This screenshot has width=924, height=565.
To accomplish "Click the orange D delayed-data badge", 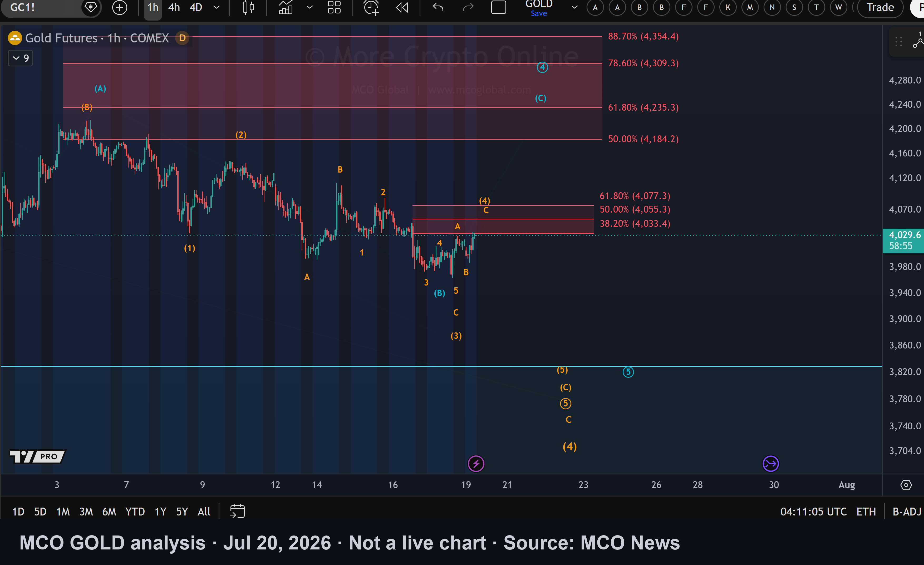I will [182, 38].
